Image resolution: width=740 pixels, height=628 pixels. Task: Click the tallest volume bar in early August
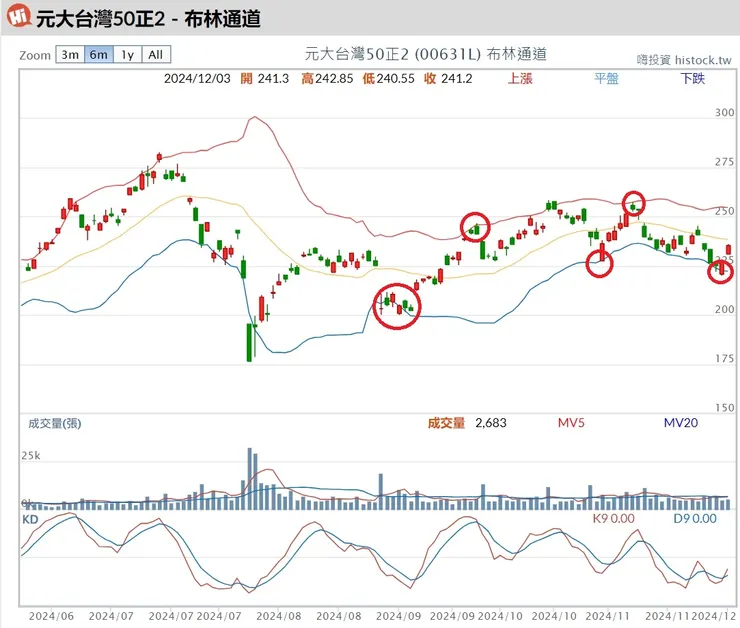pyautogui.click(x=250, y=478)
